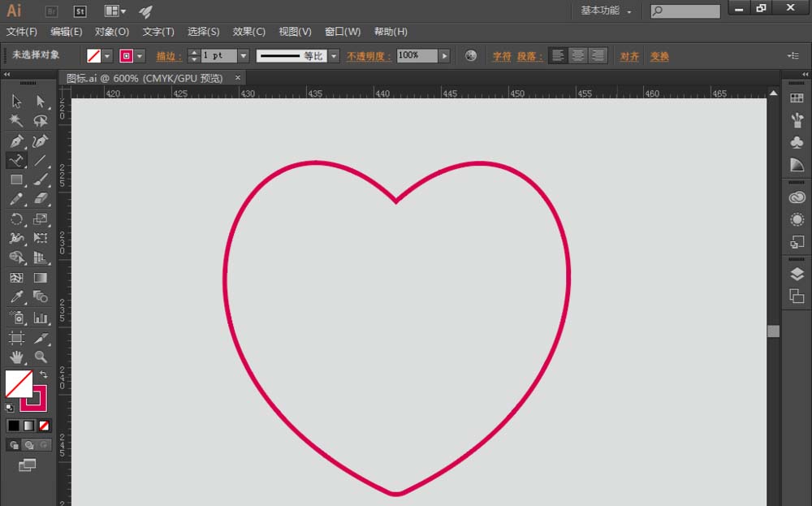
Task: Collapse the tools panel double arrows
Action: pyautogui.click(x=6, y=75)
